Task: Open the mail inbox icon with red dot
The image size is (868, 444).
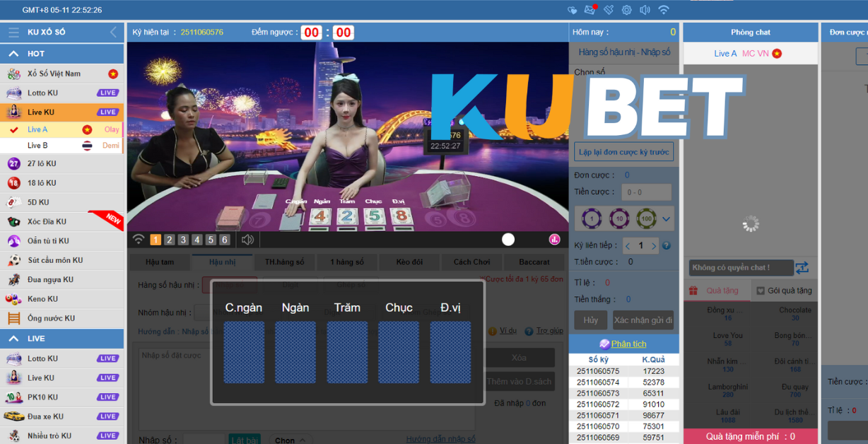Action: [x=590, y=10]
